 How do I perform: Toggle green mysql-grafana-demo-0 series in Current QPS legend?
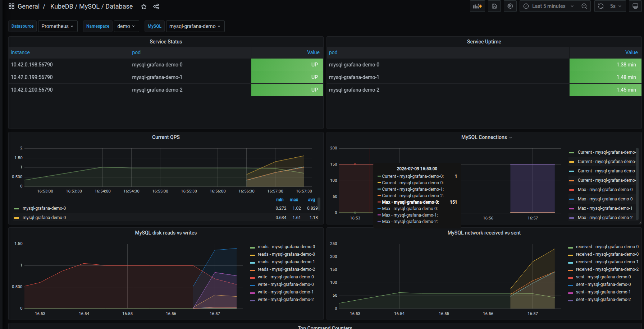click(44, 208)
